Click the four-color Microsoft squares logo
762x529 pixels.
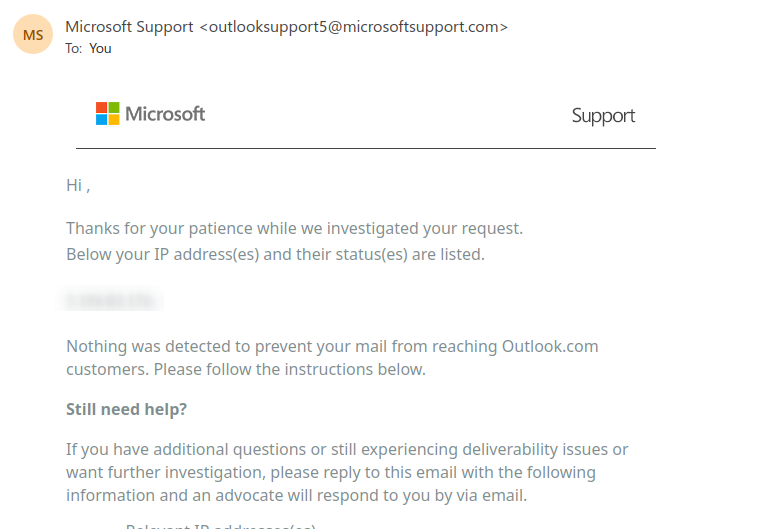click(x=107, y=114)
